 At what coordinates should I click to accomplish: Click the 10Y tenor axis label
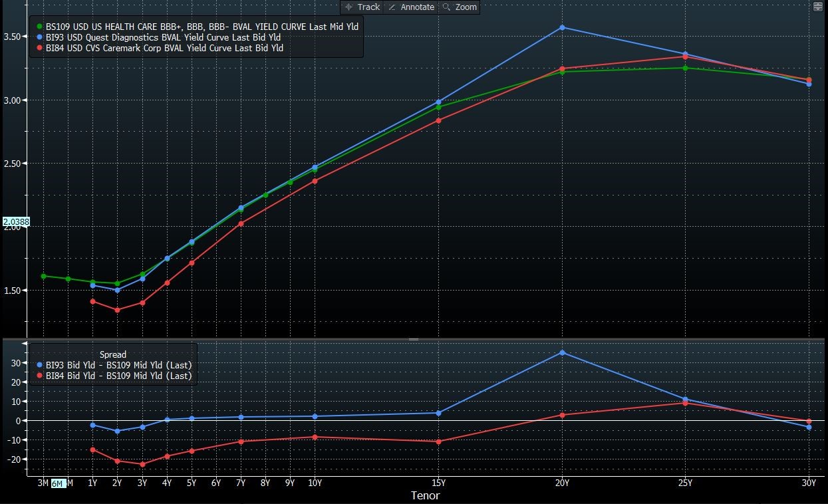(315, 483)
